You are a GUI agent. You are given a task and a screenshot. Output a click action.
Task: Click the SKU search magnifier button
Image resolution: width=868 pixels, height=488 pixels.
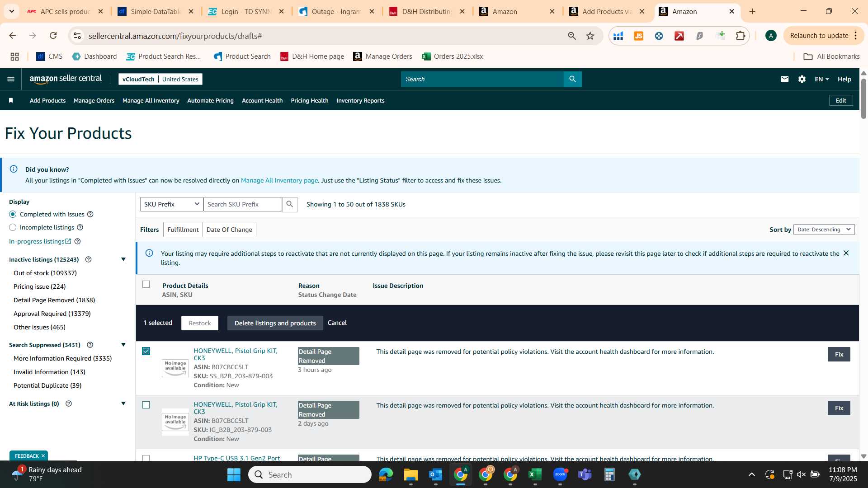(x=290, y=204)
